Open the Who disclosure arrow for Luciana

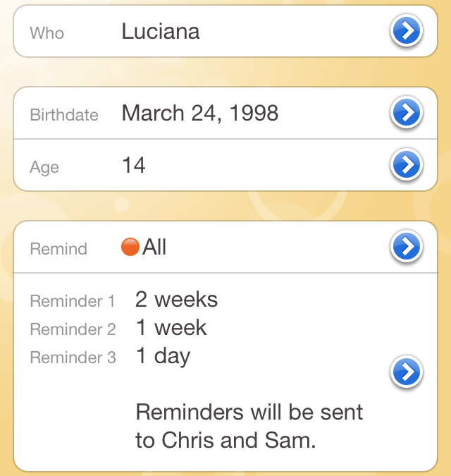pyautogui.click(x=406, y=30)
